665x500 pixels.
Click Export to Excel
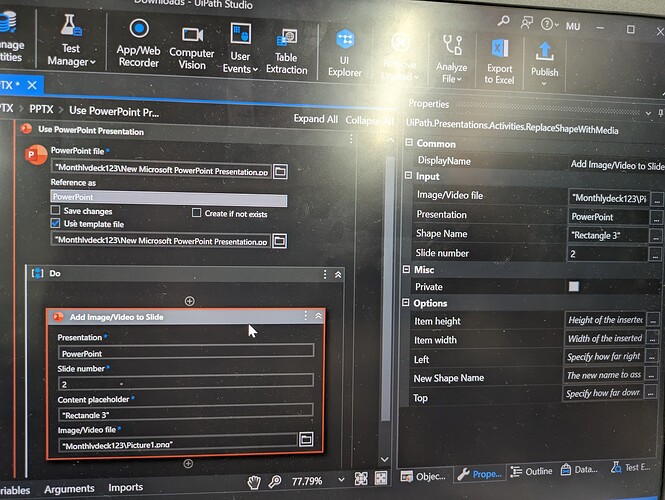pyautogui.click(x=500, y=61)
